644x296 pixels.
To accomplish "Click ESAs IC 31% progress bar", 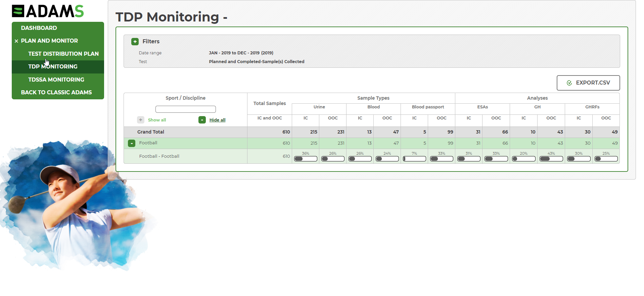I will 469,159.
